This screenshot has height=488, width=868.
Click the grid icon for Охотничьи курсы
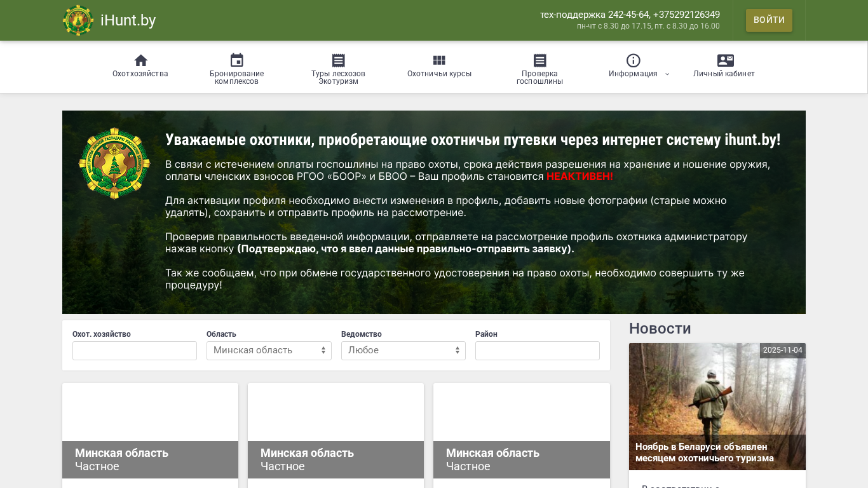(439, 60)
